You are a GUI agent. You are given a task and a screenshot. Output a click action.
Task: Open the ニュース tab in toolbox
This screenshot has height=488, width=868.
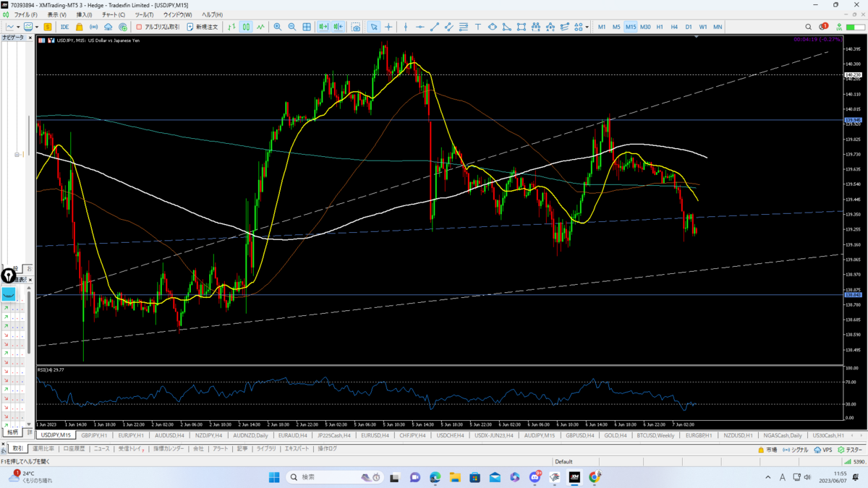(102, 449)
